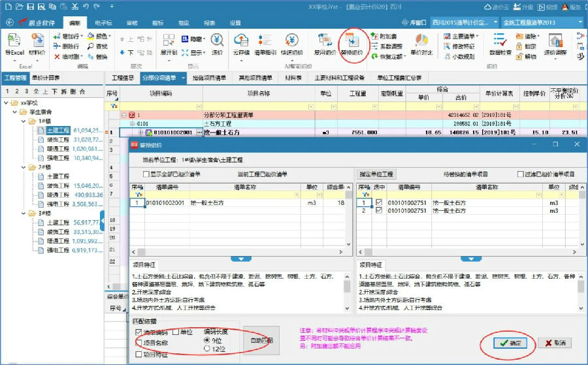Enable 显示全部已组价清单 checkbox
The height and width of the screenshot is (365, 588).
point(146,174)
